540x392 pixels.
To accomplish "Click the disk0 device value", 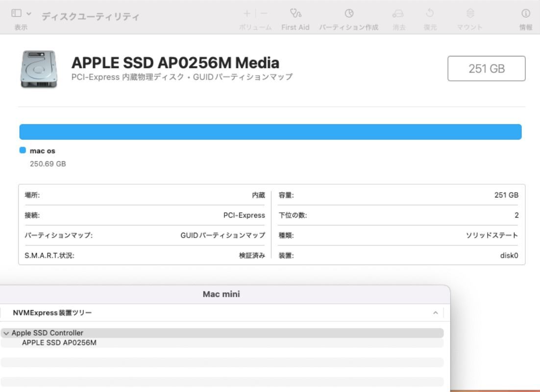I will pos(509,256).
